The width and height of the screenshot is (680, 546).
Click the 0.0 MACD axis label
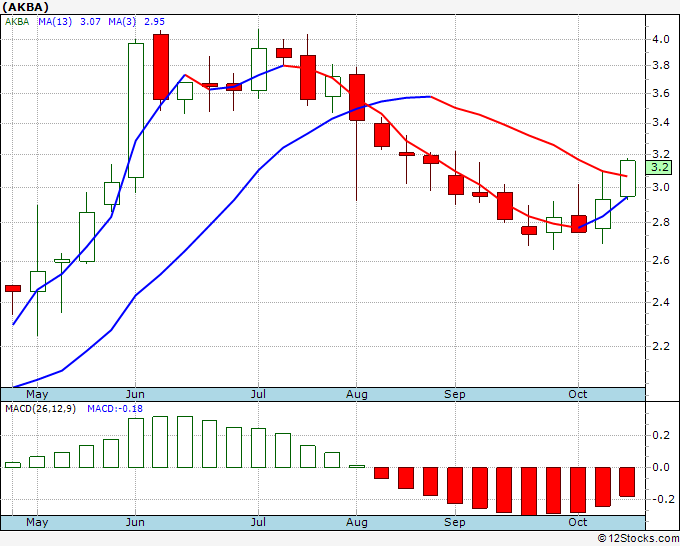coord(661,467)
